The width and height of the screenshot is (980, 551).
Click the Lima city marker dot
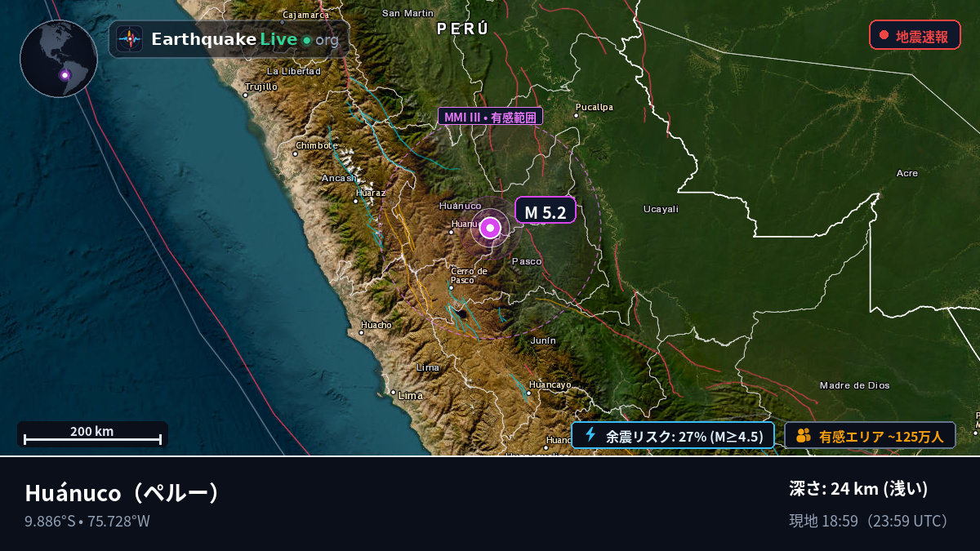[x=393, y=393]
